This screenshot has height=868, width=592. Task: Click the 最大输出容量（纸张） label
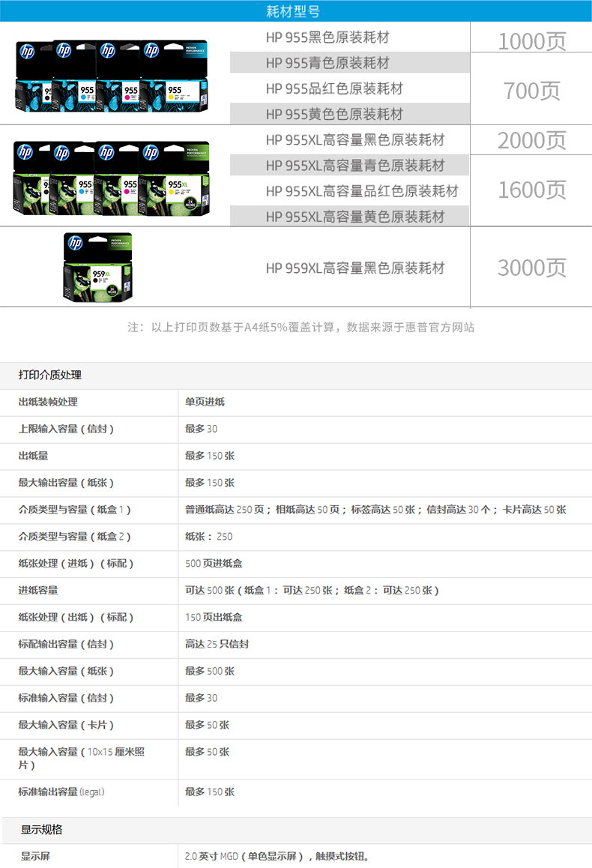point(66,483)
